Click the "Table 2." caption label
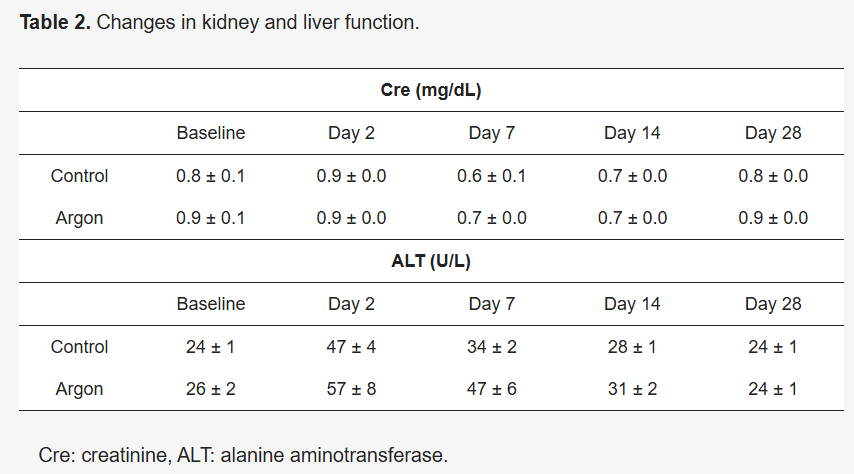This screenshot has height=474, width=854. click(56, 22)
